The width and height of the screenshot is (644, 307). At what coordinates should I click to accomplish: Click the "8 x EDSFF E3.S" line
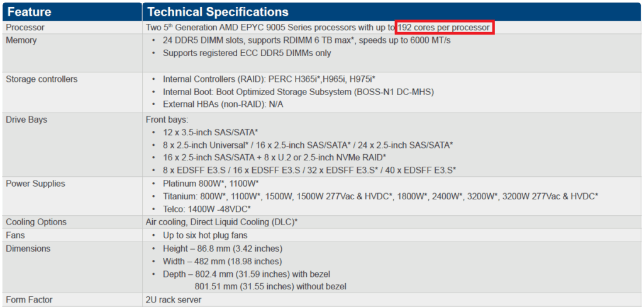[309, 170]
